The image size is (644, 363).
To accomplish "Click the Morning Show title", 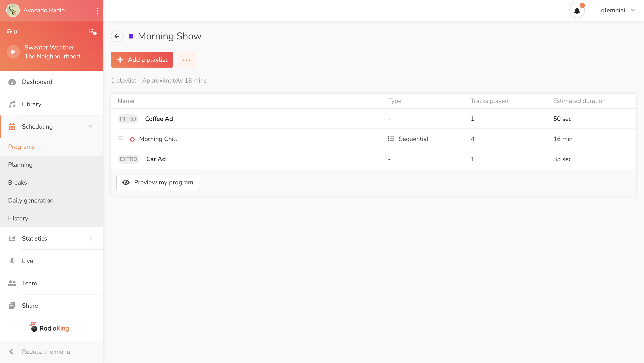I will pos(169,36).
